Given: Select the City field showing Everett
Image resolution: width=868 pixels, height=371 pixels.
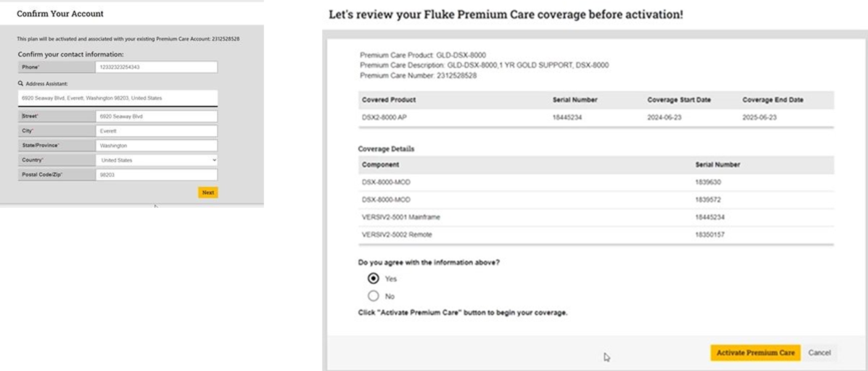Looking at the screenshot, I should pos(156,131).
